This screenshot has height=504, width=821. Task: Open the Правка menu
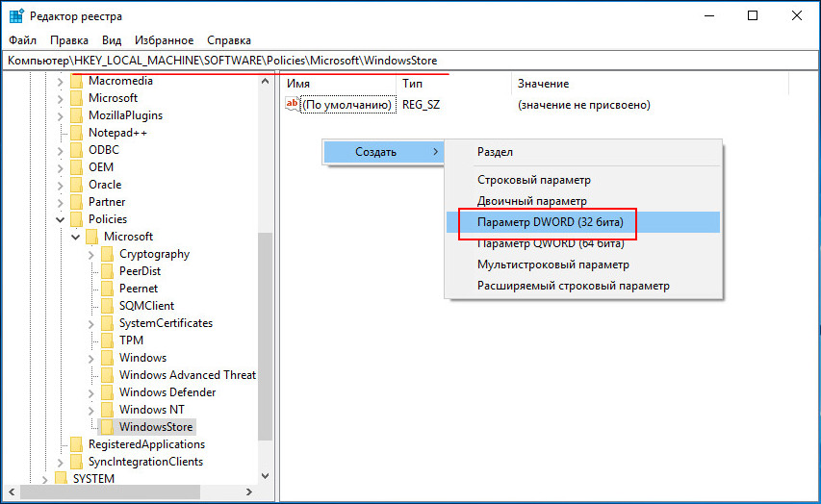point(69,40)
